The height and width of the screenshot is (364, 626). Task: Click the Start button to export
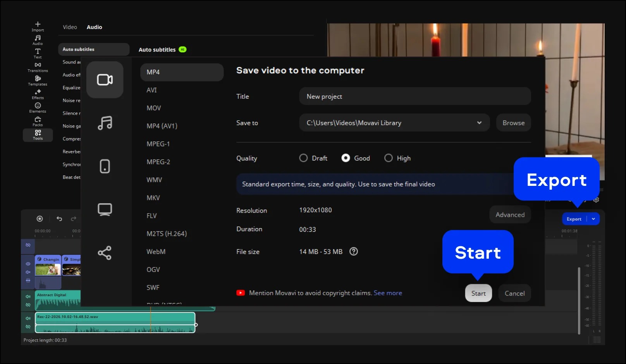click(478, 293)
